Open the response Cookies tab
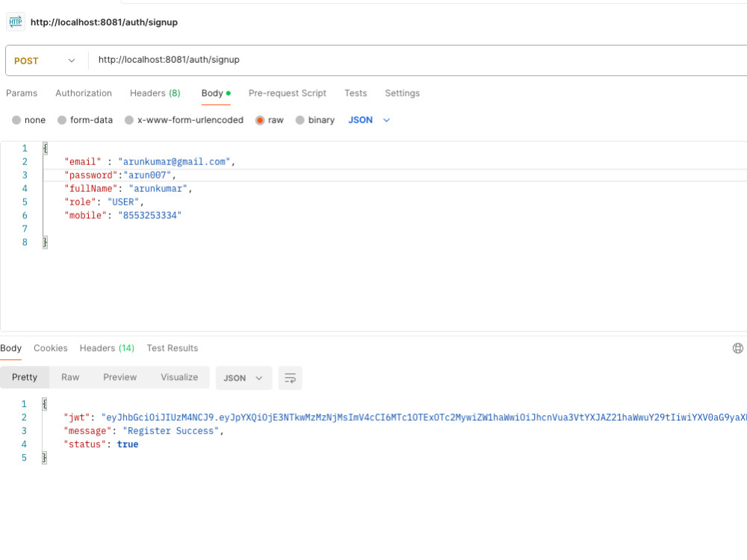 tap(51, 348)
